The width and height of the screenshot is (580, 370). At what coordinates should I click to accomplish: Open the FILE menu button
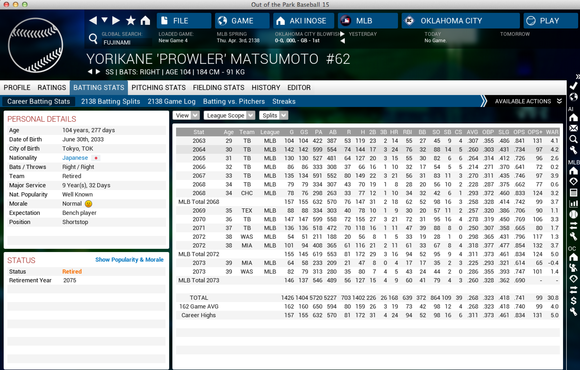coord(184,21)
